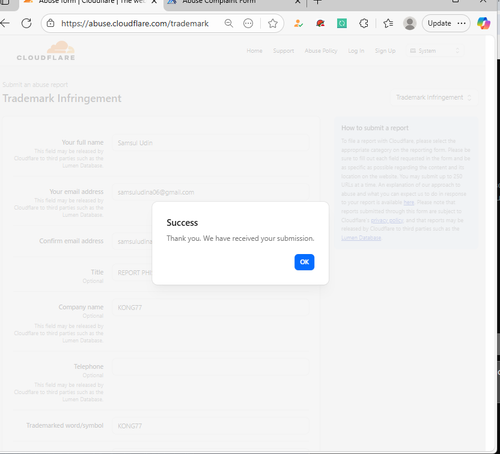Open the Home nav link
500x454 pixels.
coord(254,51)
